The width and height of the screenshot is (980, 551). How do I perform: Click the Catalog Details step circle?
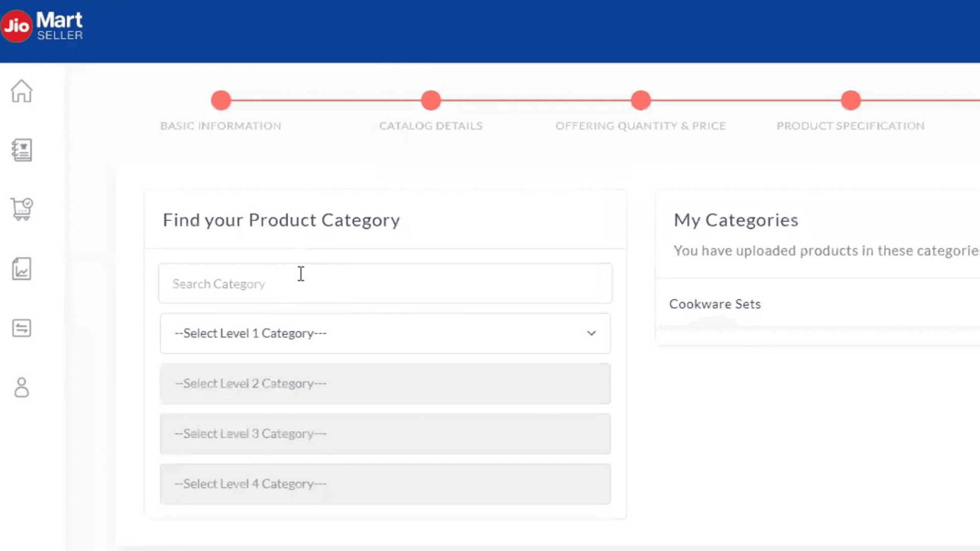(431, 101)
